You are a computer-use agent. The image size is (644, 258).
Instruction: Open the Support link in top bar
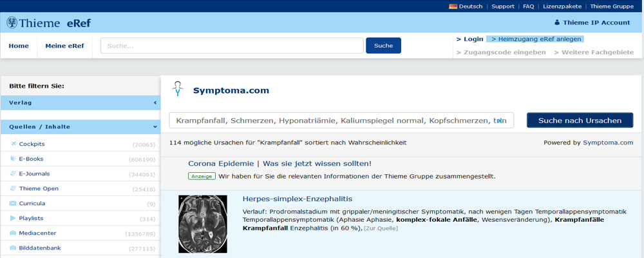point(503,6)
